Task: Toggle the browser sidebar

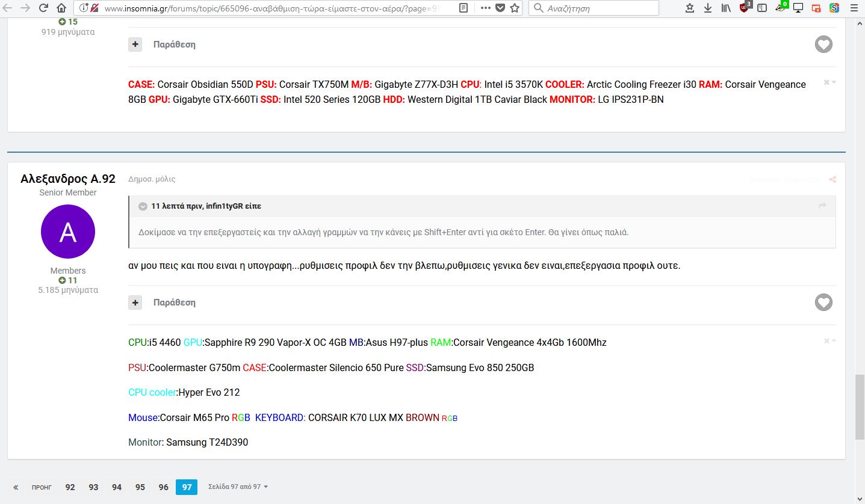Action: click(762, 8)
